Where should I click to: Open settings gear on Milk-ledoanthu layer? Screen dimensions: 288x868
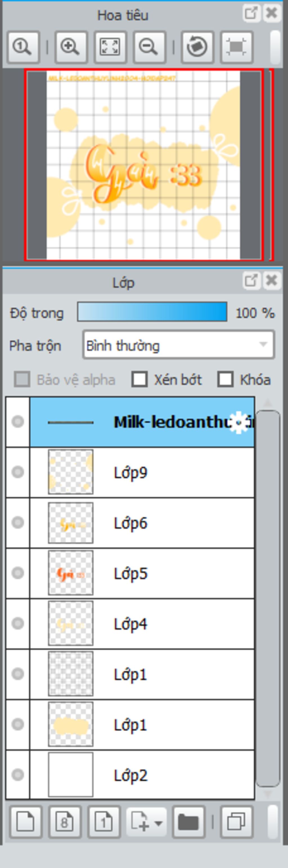click(x=238, y=422)
